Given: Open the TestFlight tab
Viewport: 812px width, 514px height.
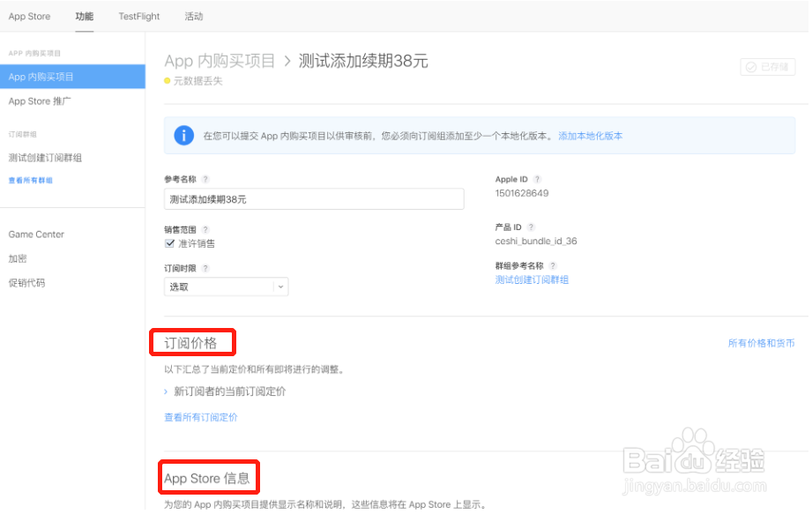Looking at the screenshot, I should (x=139, y=16).
